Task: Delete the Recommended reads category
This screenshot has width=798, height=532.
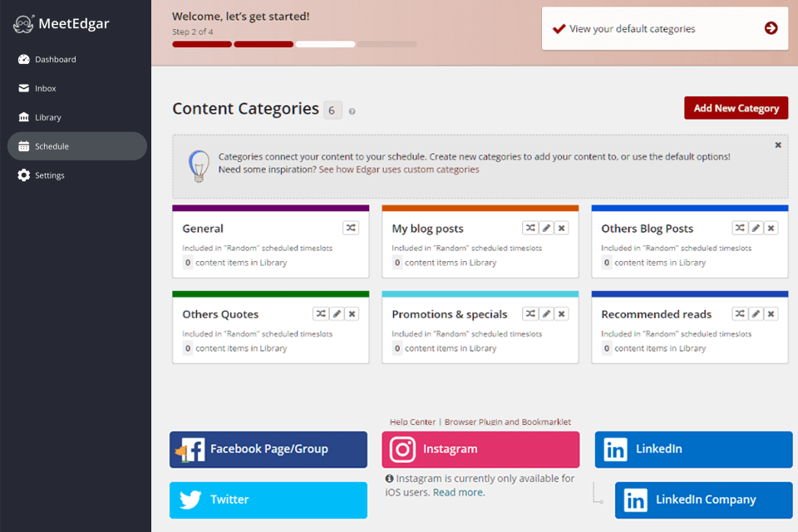Action: coord(771,313)
